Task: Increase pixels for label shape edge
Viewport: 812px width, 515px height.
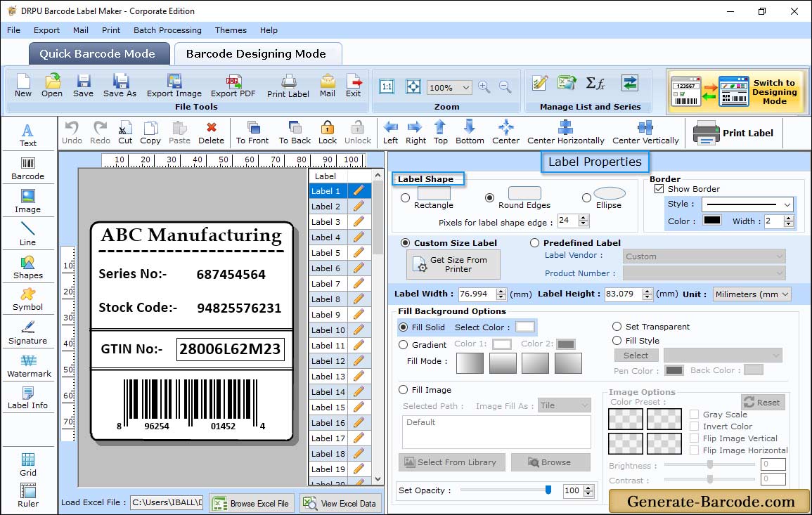Action: point(584,218)
